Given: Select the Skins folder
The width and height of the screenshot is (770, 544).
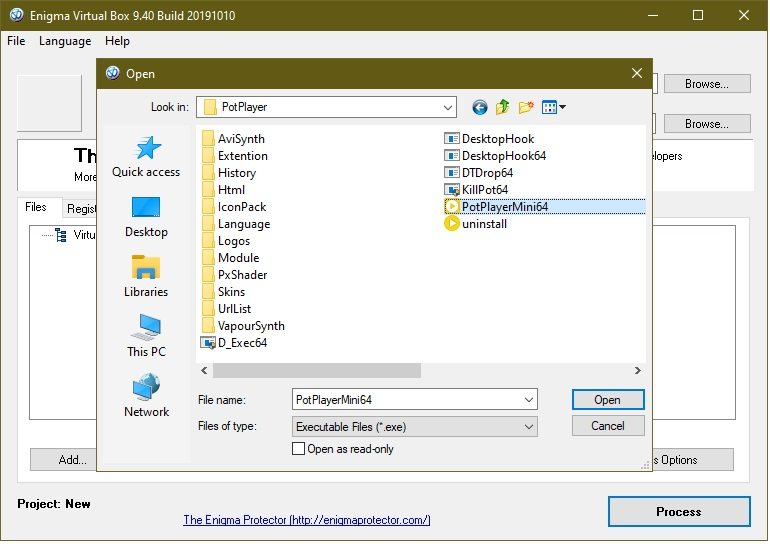Looking at the screenshot, I should tap(224, 292).
